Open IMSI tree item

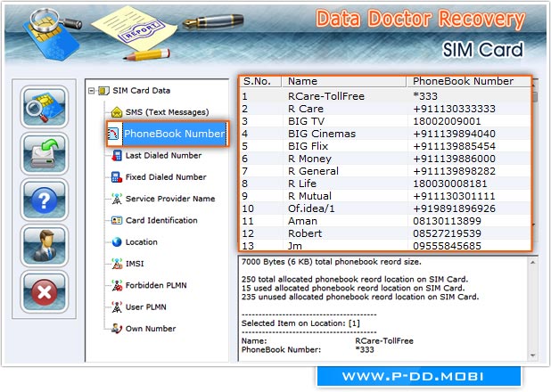135,264
